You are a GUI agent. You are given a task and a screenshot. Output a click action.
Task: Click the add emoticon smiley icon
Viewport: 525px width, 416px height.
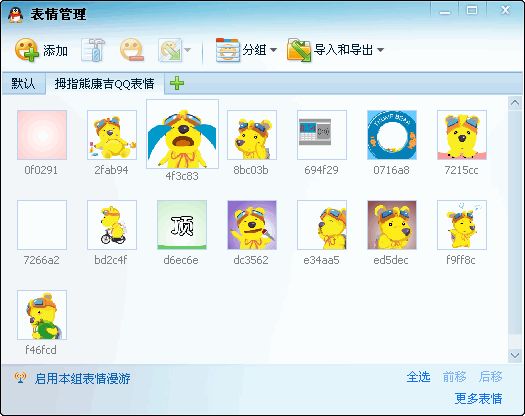[27, 50]
